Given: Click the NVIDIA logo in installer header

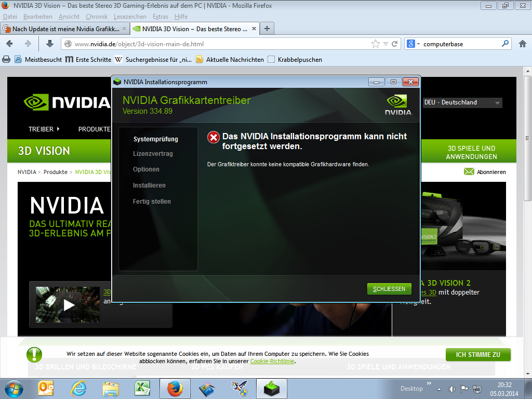Looking at the screenshot, I should [x=398, y=105].
